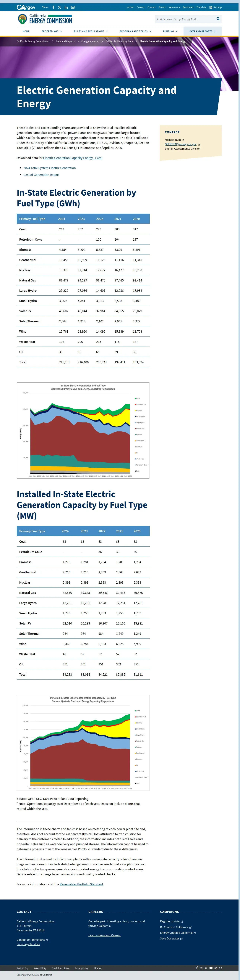Open the Translate utility link
240x980 pixels.
[201, 7]
